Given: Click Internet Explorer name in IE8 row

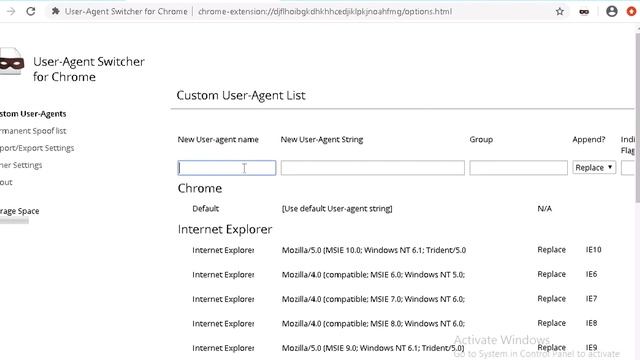Looking at the screenshot, I should [223, 324].
